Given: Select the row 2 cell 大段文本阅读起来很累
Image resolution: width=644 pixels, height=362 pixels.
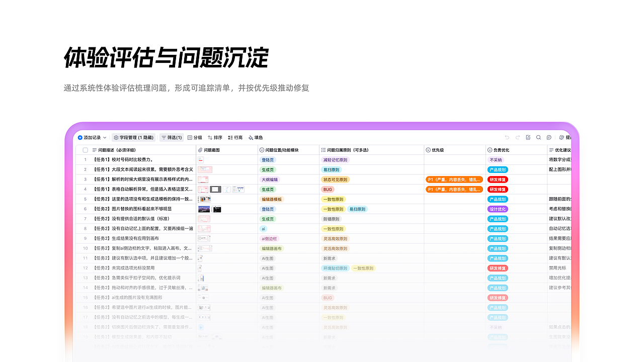Looking at the screenshot, I should pyautogui.click(x=143, y=169).
